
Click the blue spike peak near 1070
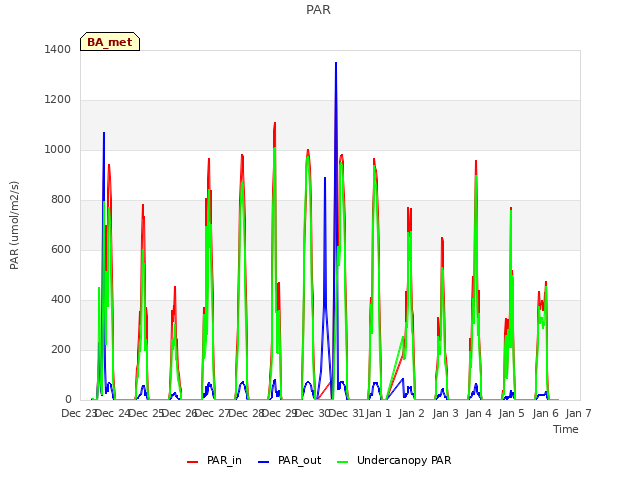click(104, 133)
